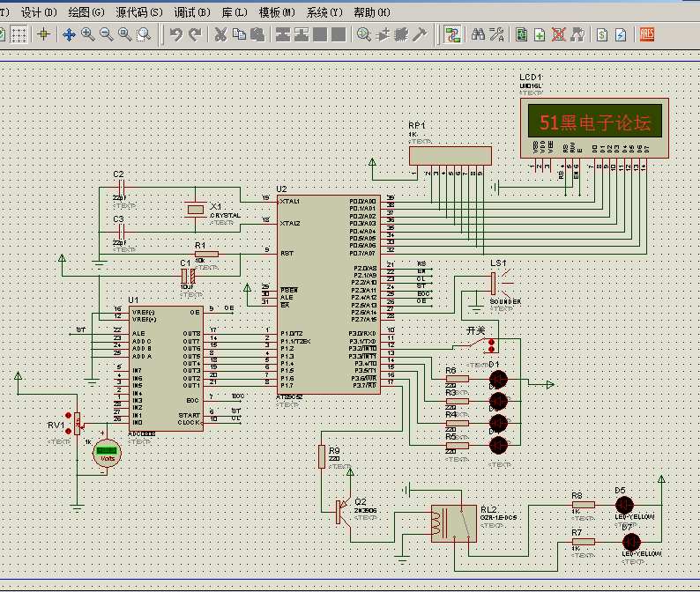Click the delete sheet red X icon

coord(559,34)
